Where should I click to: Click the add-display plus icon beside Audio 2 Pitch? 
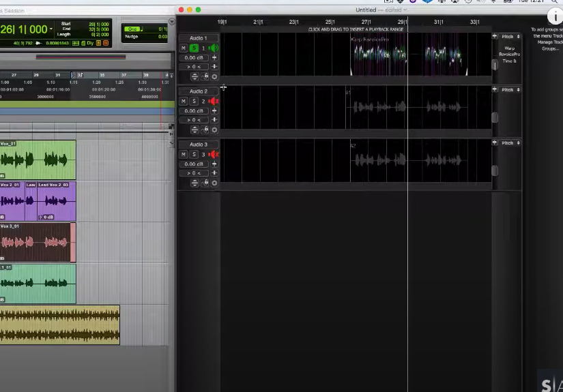(x=495, y=89)
